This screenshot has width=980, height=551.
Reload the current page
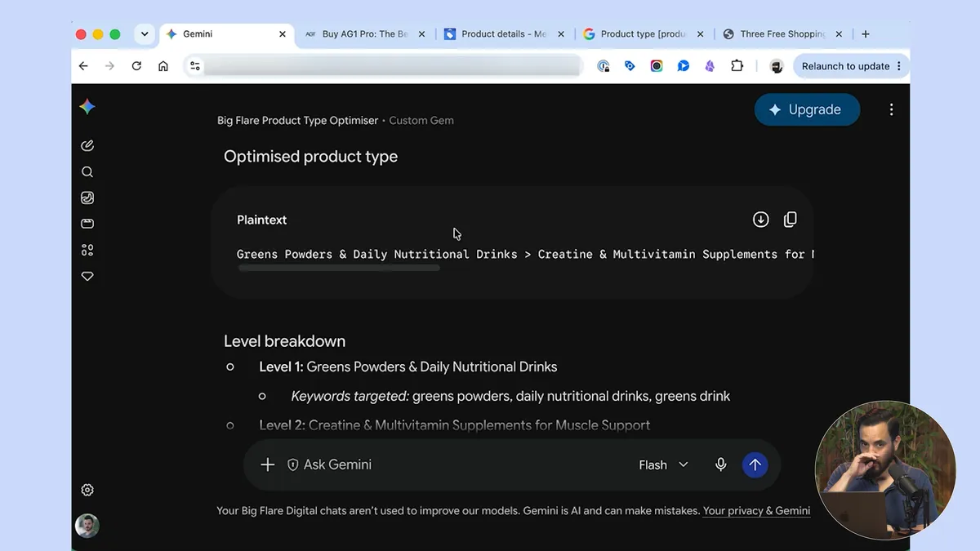136,66
